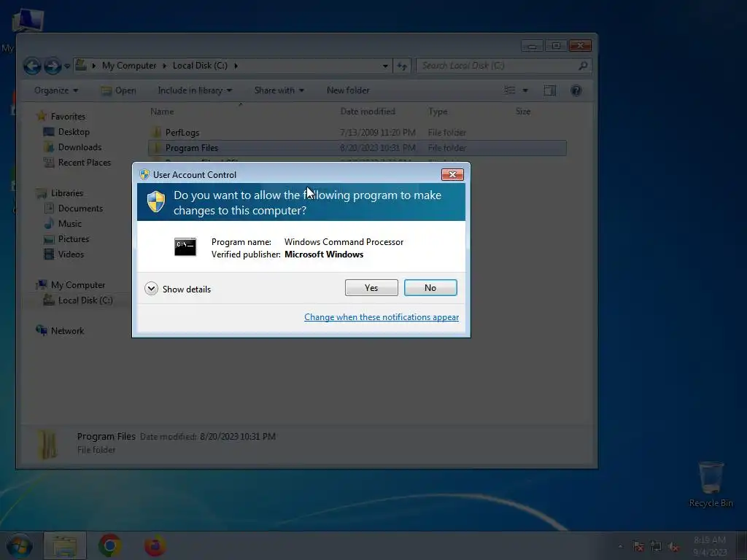Click the Change your view icon

(x=510, y=90)
